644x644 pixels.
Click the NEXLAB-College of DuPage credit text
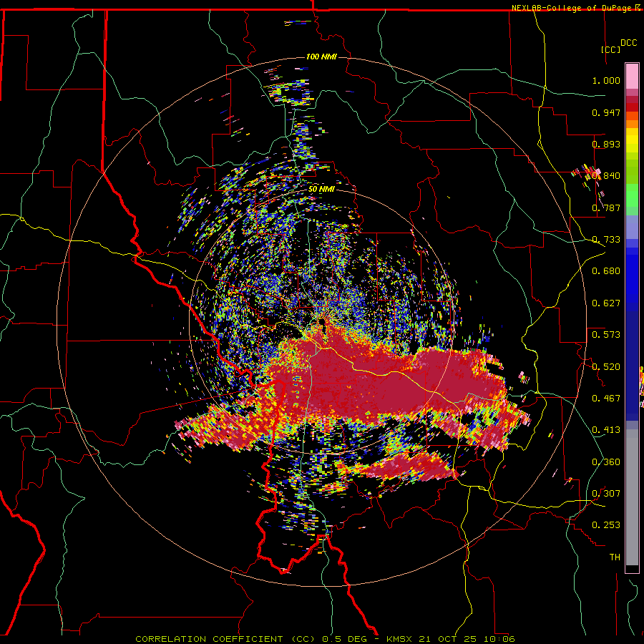pyautogui.click(x=571, y=8)
